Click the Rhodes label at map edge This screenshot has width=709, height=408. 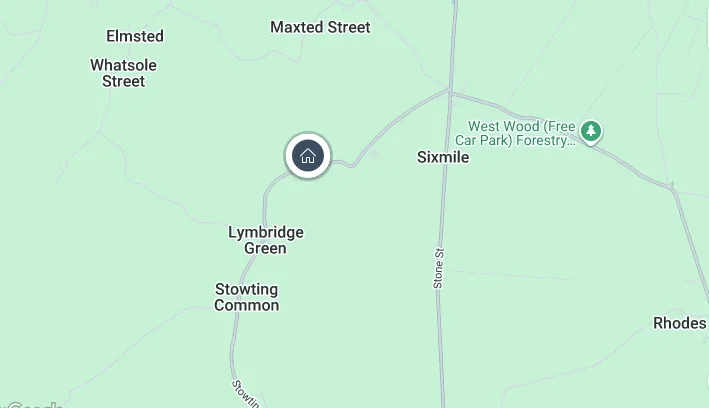[x=680, y=323]
